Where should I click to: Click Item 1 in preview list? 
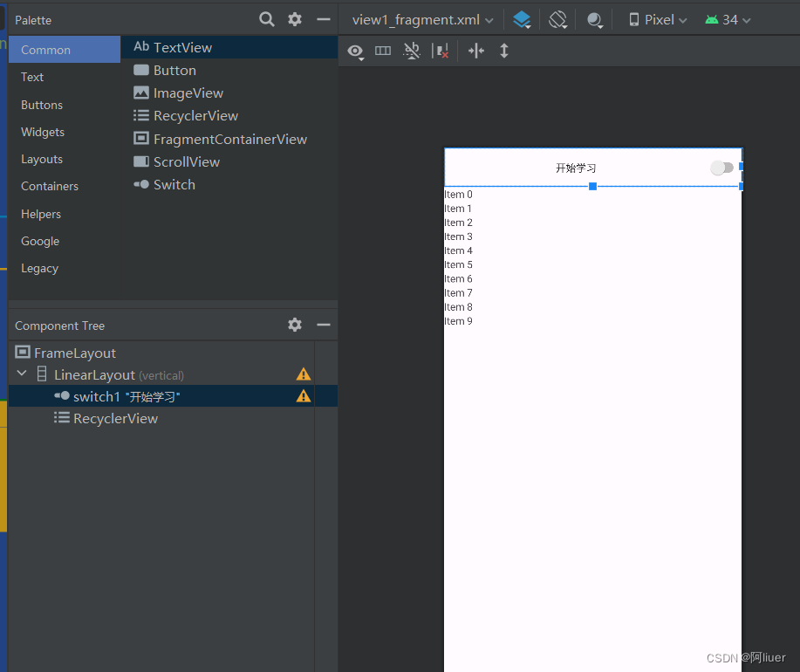pos(458,209)
